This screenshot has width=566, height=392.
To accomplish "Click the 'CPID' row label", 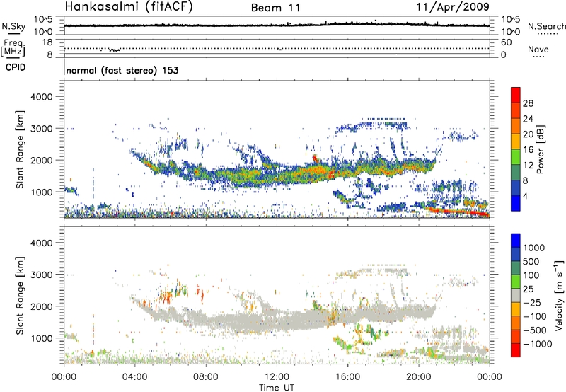I will [x=16, y=67].
